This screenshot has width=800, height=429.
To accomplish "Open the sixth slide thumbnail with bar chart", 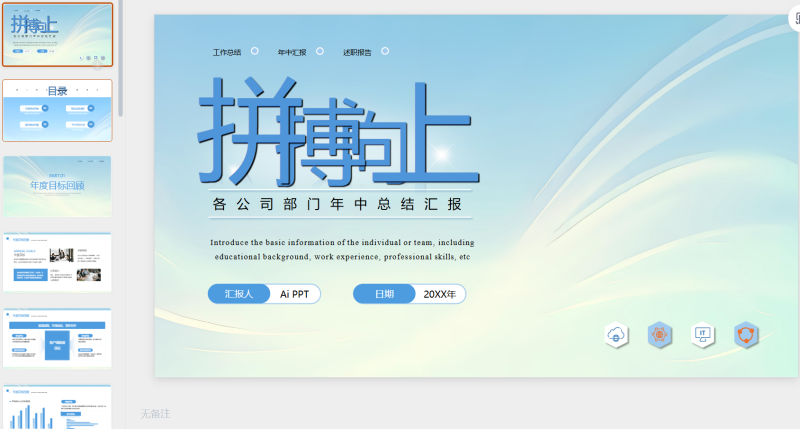I will [x=57, y=407].
